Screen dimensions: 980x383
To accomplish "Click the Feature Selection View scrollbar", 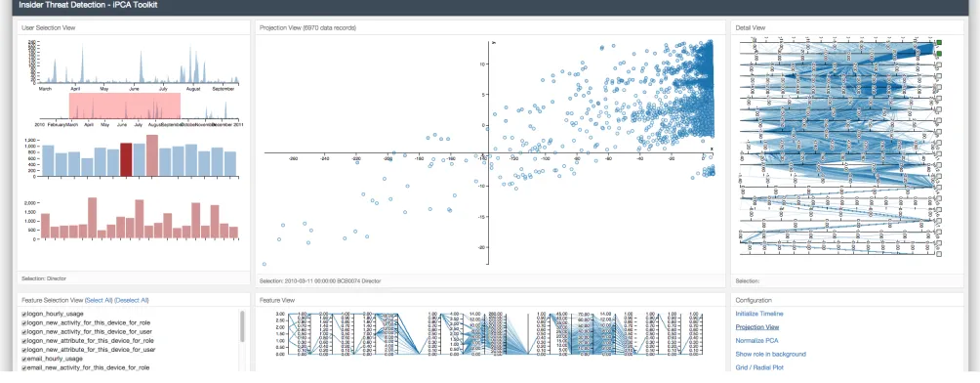I will click(242, 326).
